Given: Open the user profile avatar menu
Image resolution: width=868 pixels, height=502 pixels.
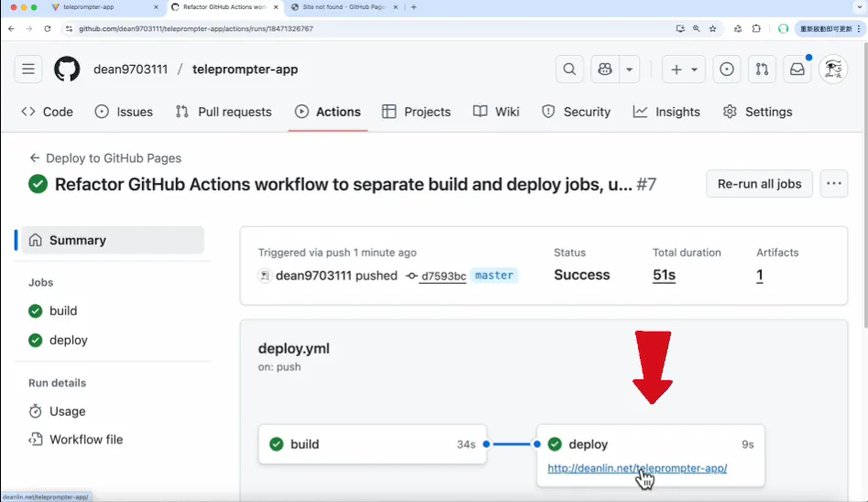Looking at the screenshot, I should tap(833, 70).
